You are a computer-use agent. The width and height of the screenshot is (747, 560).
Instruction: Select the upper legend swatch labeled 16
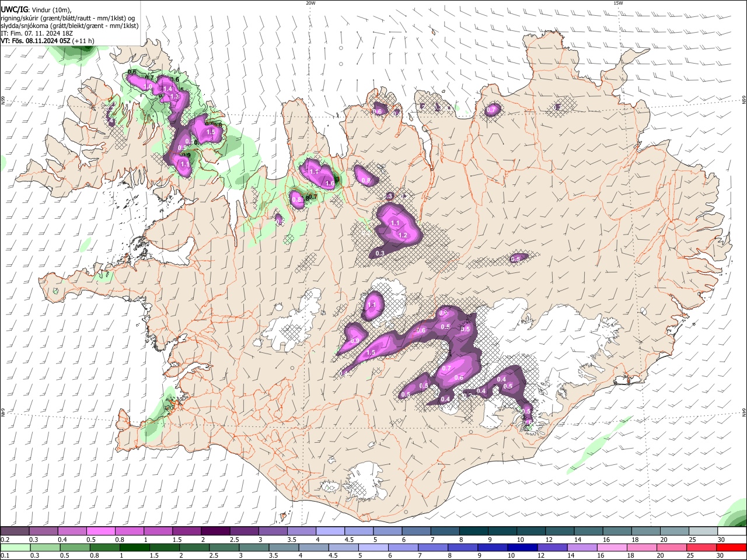click(x=617, y=531)
